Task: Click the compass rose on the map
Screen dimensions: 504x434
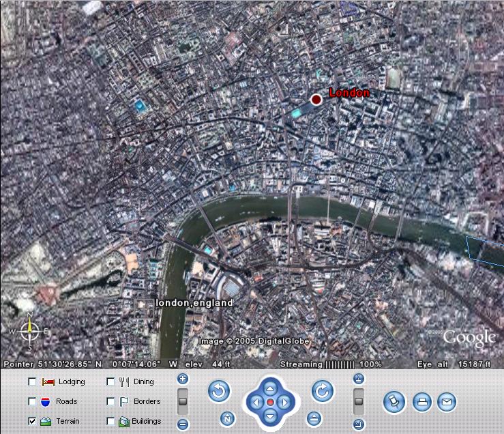Action: point(29,332)
